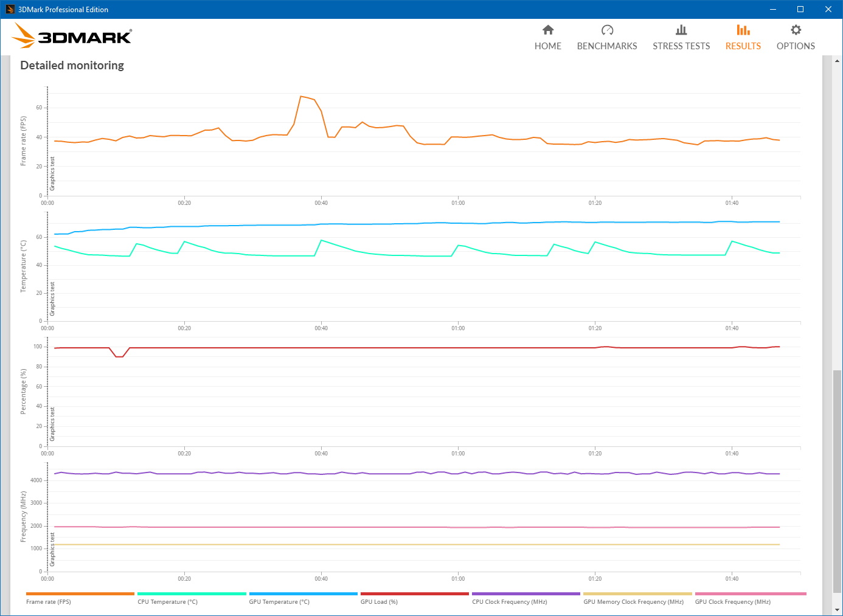Viewport: 843px width, 616px height.
Task: Click the scrollbar down arrow
Action: (x=838, y=609)
